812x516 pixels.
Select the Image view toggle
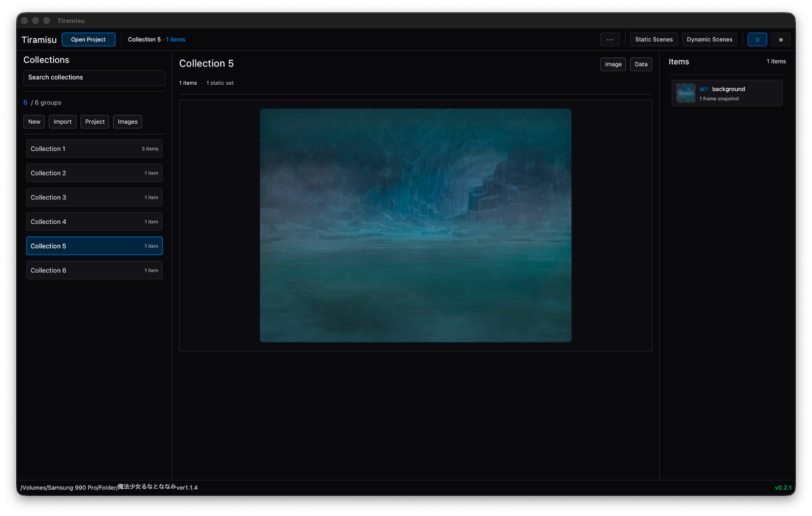(613, 64)
